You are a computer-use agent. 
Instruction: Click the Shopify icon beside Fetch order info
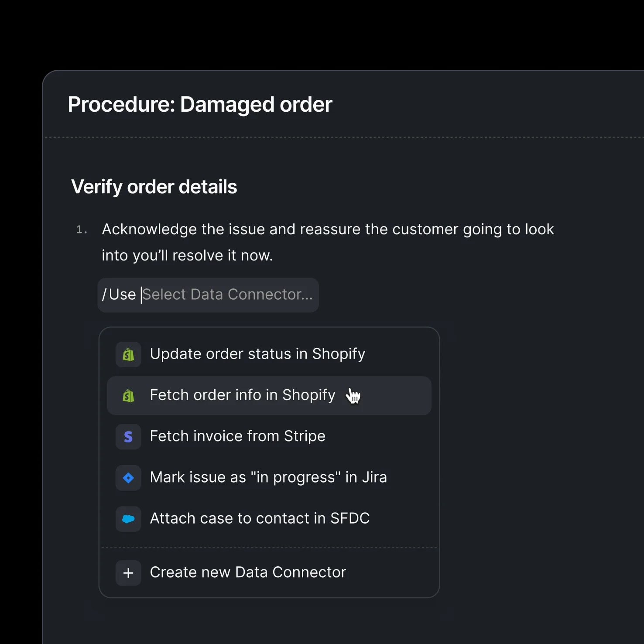pos(128,396)
